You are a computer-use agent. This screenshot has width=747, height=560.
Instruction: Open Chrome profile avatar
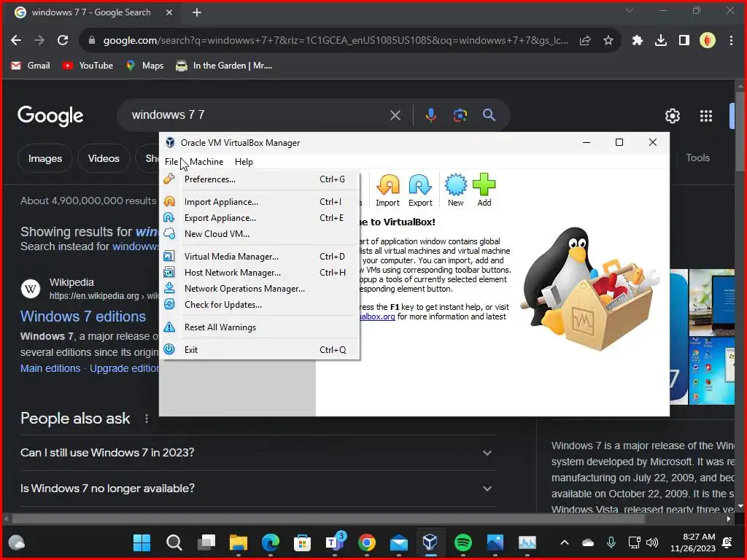pos(708,41)
